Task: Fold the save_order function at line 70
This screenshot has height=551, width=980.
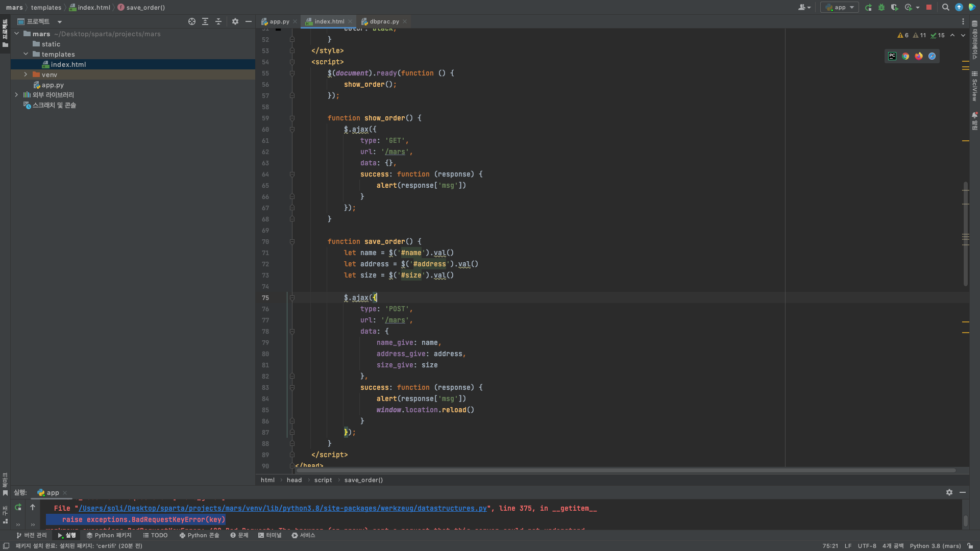Action: (292, 242)
